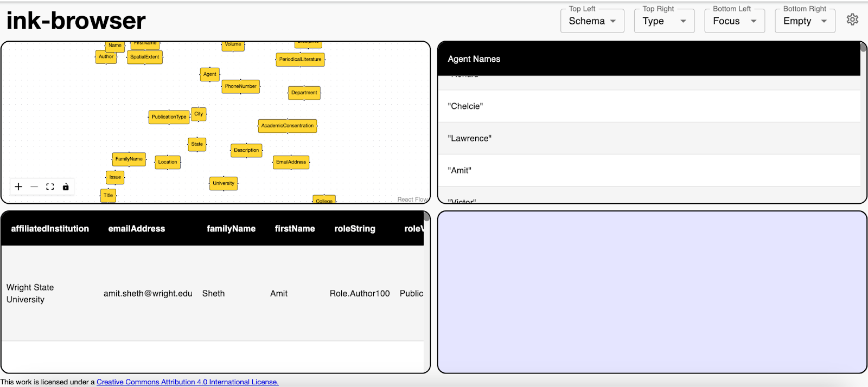Select the PhoneNumber node
Screen dimensions: 868x387
coord(241,86)
